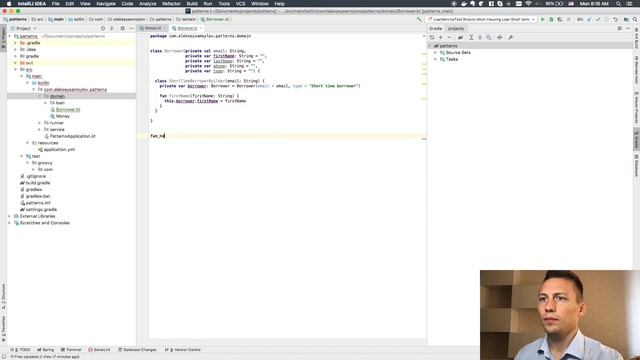Open run configuration dropdown LoanServiceTest
This screenshot has width=640, height=360.
pos(482,19)
